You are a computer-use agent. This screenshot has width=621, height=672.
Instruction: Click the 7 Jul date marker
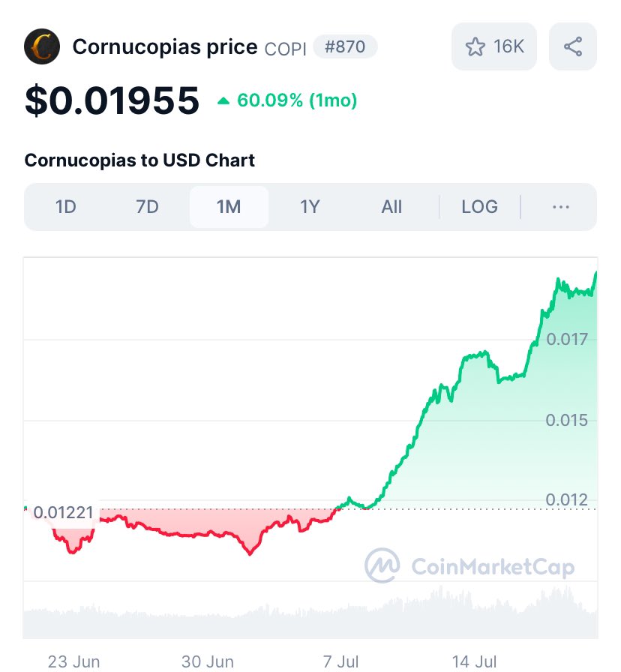[x=340, y=661]
